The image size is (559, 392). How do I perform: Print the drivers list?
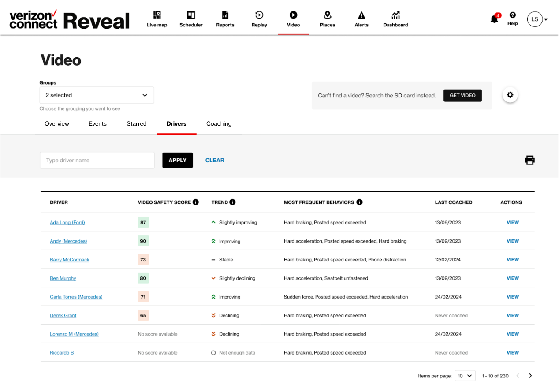(529, 160)
